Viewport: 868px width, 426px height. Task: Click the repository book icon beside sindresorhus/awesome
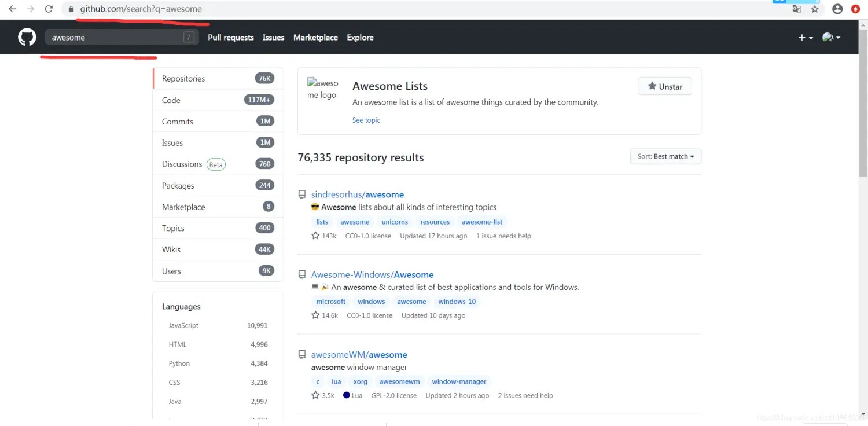(301, 194)
